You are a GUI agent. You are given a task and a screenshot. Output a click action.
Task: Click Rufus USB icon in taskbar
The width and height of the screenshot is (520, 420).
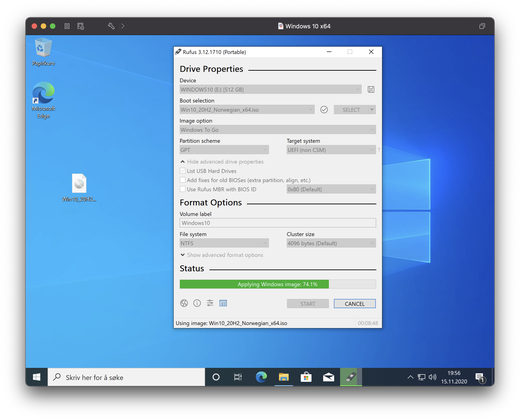(x=351, y=377)
